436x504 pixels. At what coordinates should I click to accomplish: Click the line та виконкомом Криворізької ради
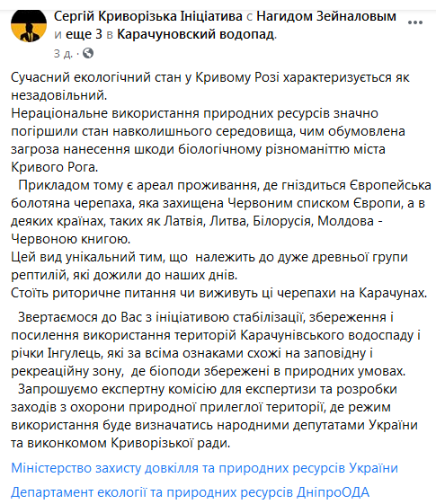click(x=120, y=443)
